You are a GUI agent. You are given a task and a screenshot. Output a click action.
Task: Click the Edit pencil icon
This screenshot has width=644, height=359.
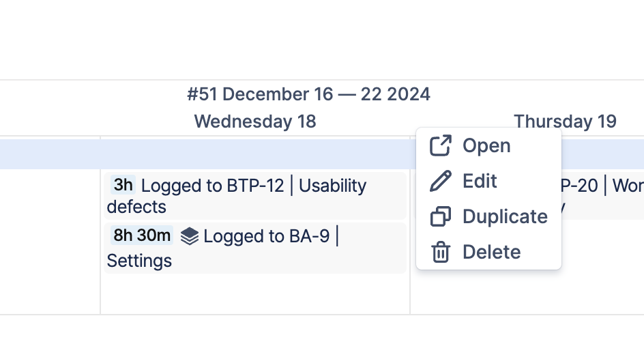pyautogui.click(x=441, y=181)
